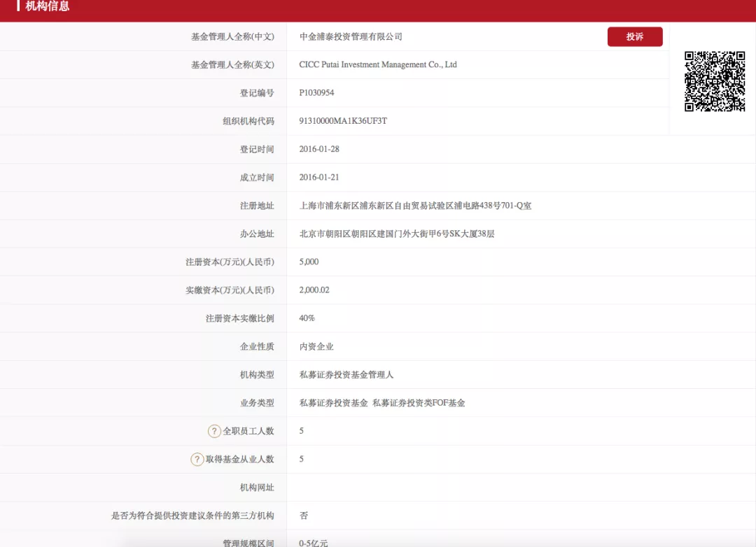Click 内资企业 enterprise nature value

[x=316, y=346]
